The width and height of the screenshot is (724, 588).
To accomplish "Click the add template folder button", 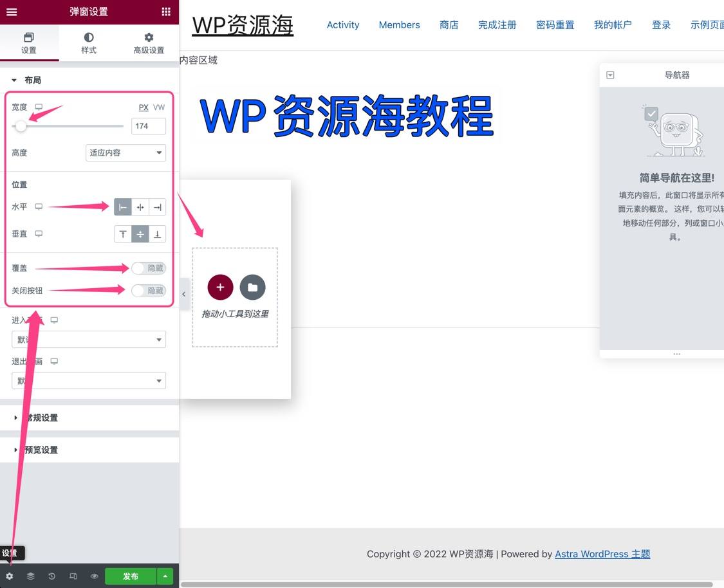I will [252, 287].
